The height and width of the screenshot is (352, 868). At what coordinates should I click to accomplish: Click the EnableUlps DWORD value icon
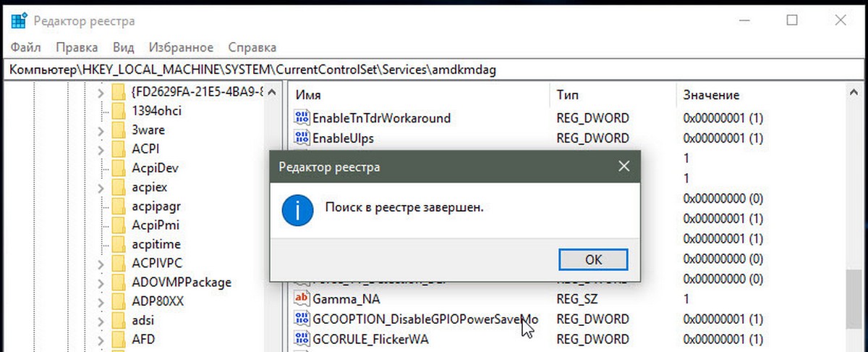coord(301,138)
